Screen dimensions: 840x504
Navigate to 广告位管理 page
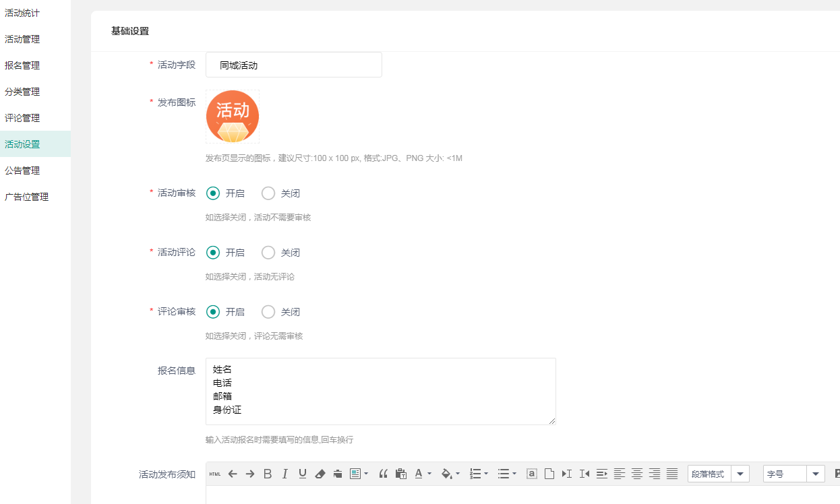tap(26, 197)
